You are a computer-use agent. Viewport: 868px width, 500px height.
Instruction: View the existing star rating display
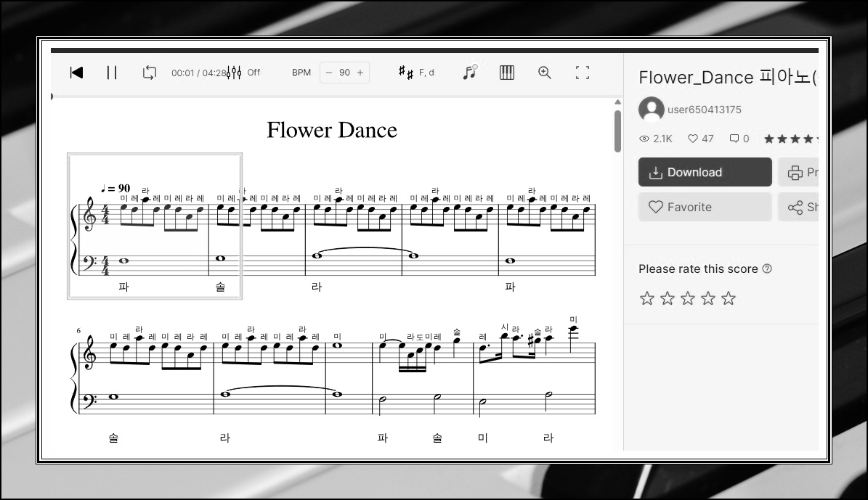pyautogui.click(x=790, y=139)
